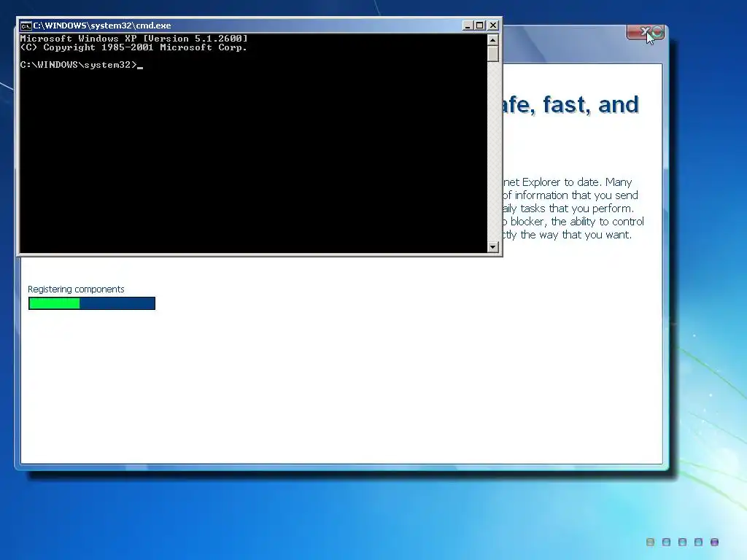747x560 pixels.
Task: Click the purple last setup-stage indicator square
Action: point(714,542)
